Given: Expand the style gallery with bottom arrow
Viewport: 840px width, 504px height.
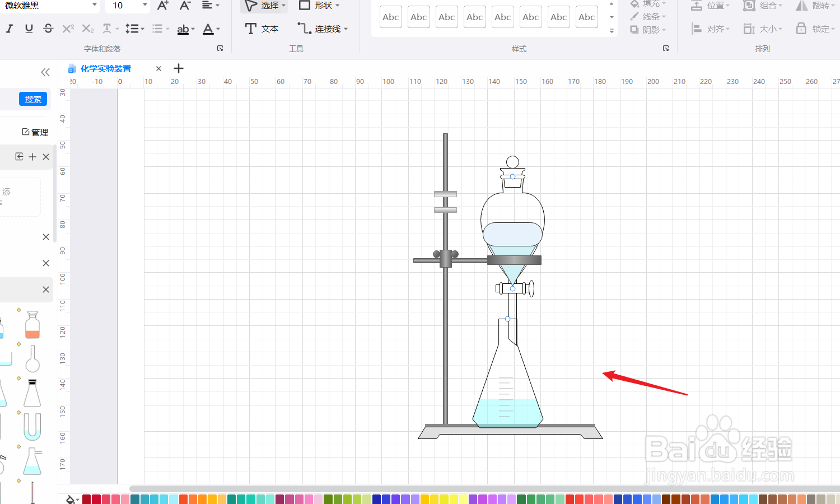Looking at the screenshot, I should [x=612, y=31].
